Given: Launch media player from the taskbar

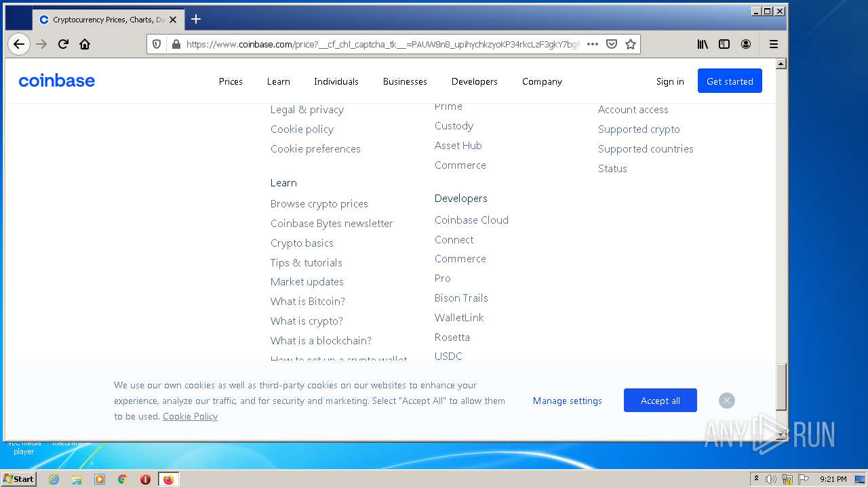Looking at the screenshot, I should click(x=100, y=479).
